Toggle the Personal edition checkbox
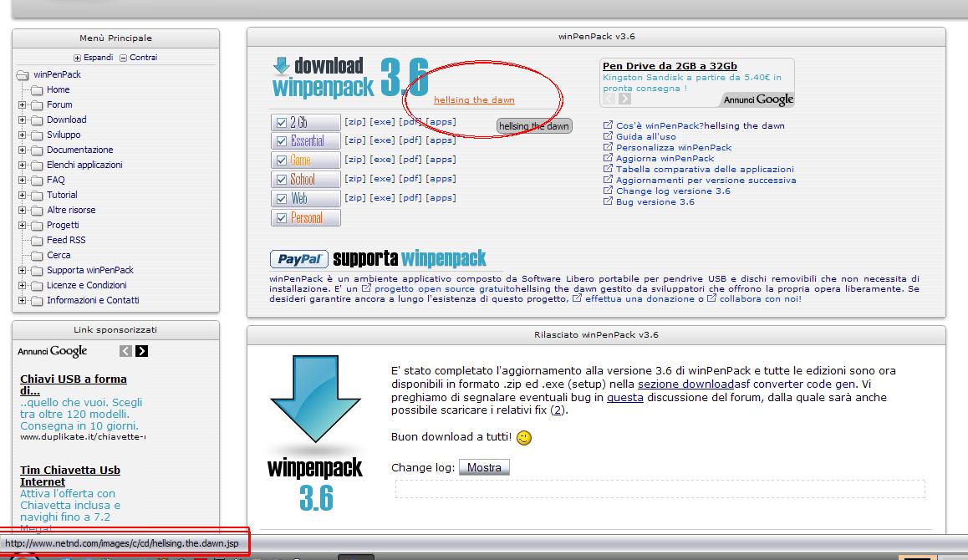Viewport: 968px width, 560px height. [282, 218]
